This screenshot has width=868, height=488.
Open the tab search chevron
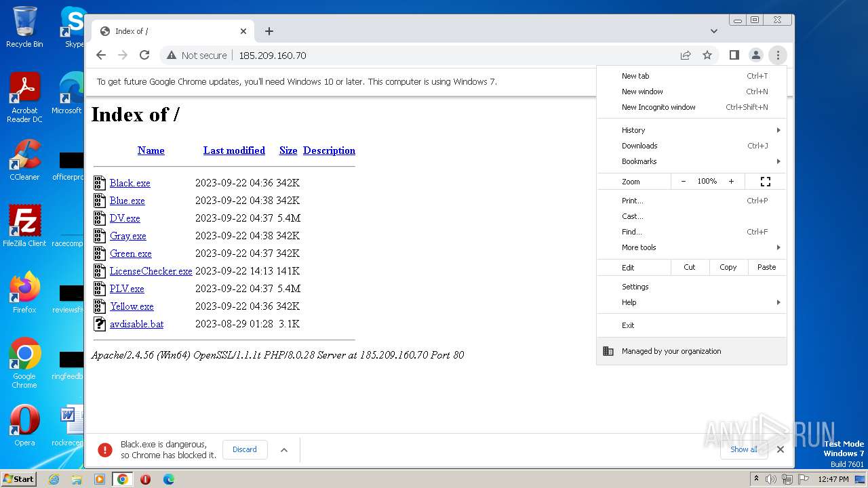click(x=714, y=31)
